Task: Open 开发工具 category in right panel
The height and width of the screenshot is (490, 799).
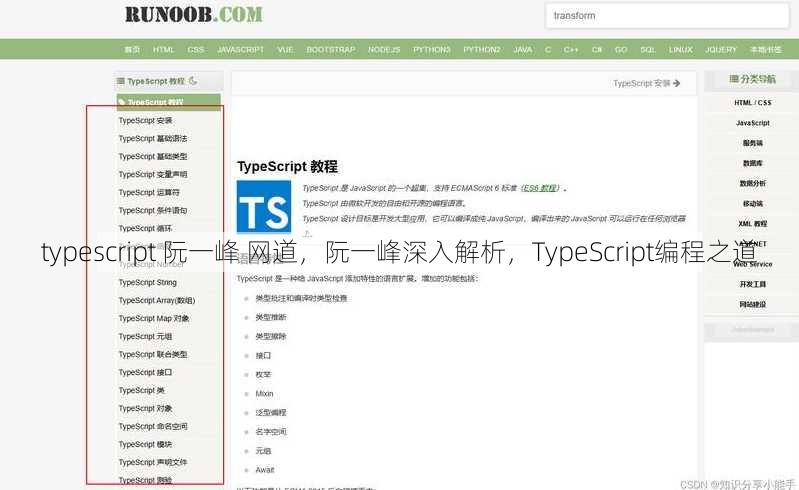Action: [x=753, y=284]
